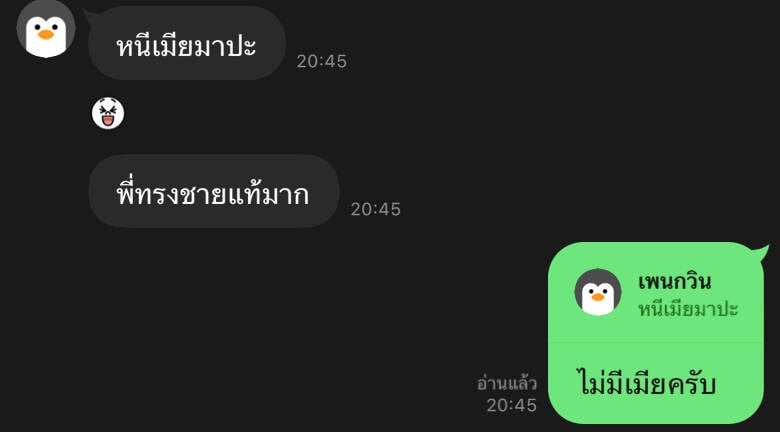Image resolution: width=780 pixels, height=432 pixels.
Task: Tap the orange beak of the large penguin avatar
Action: 46,34
